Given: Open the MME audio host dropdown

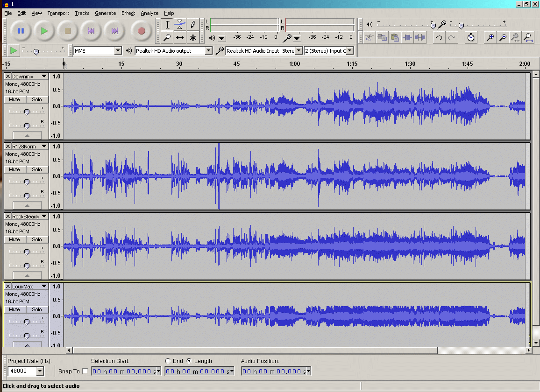Looking at the screenshot, I should click(118, 50).
